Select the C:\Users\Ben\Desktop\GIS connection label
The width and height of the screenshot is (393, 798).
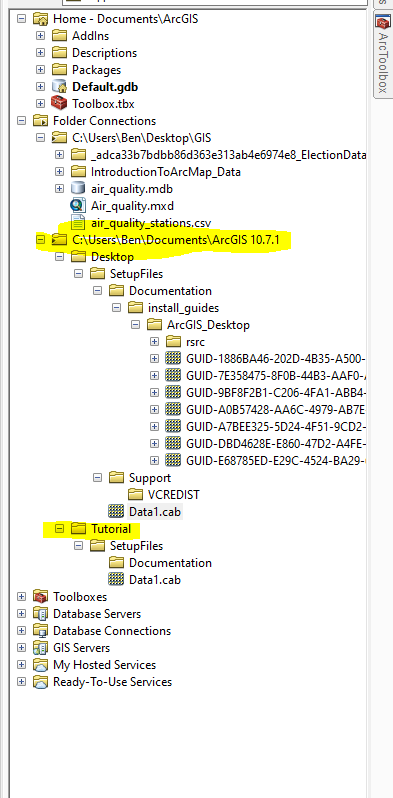point(142,138)
